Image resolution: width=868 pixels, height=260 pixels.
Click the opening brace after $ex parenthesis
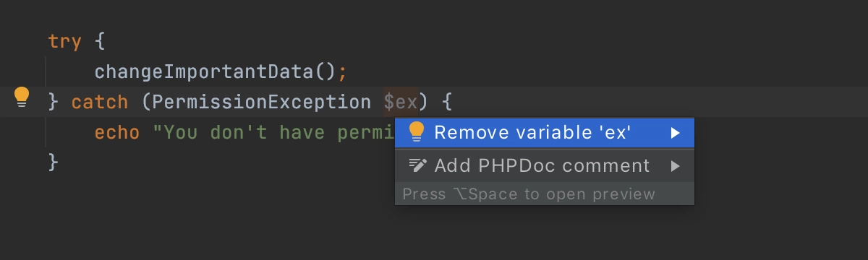pyautogui.click(x=446, y=102)
